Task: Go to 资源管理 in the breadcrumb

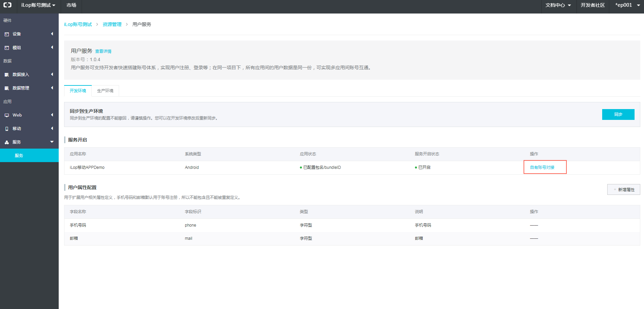Action: (112, 24)
